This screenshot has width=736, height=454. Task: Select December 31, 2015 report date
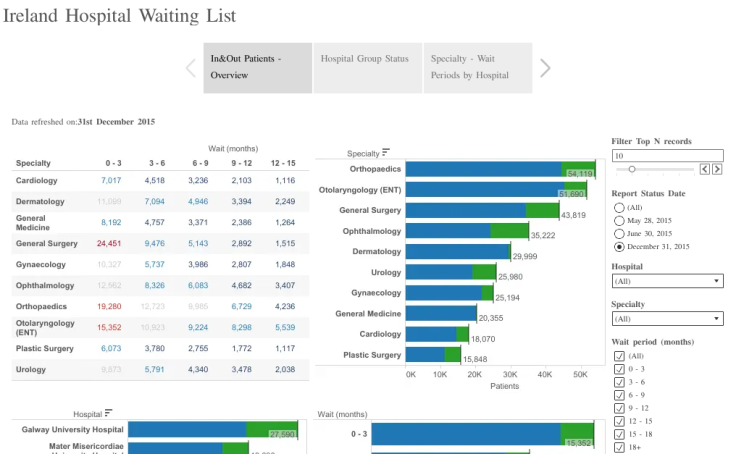619,246
